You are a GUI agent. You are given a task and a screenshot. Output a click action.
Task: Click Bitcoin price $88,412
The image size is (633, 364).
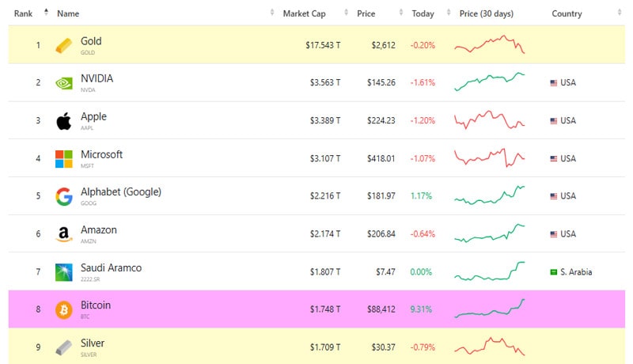click(381, 309)
